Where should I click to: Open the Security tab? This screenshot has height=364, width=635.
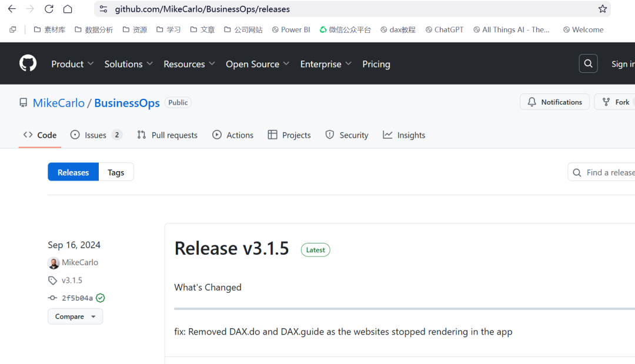pyautogui.click(x=347, y=135)
